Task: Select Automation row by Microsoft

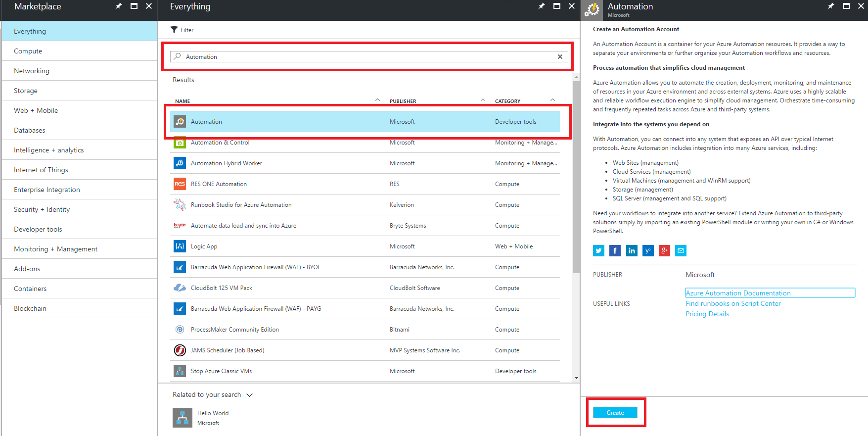Action: coord(365,121)
